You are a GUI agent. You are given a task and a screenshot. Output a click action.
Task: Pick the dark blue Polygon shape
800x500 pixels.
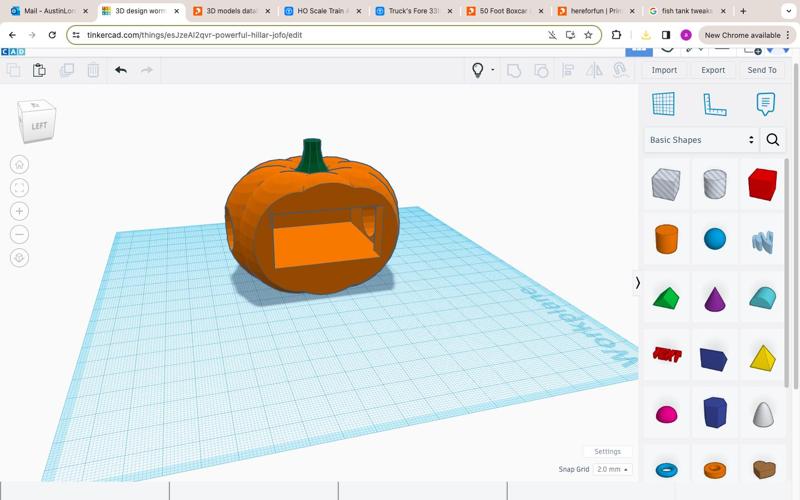(714, 412)
